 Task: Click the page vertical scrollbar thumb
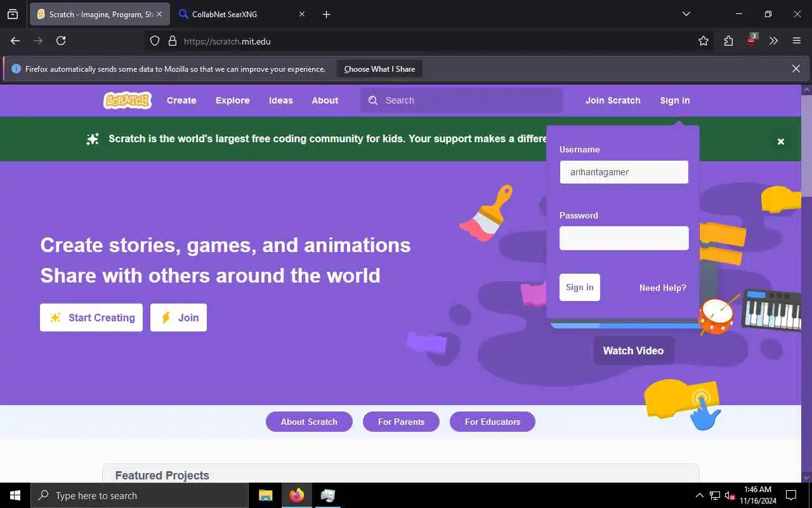pos(806,146)
